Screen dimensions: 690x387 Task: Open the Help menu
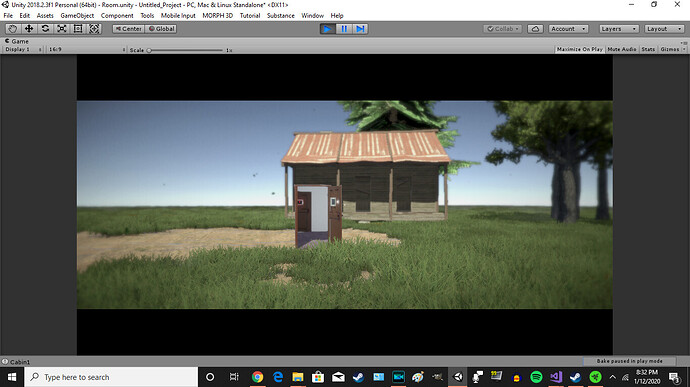(337, 15)
